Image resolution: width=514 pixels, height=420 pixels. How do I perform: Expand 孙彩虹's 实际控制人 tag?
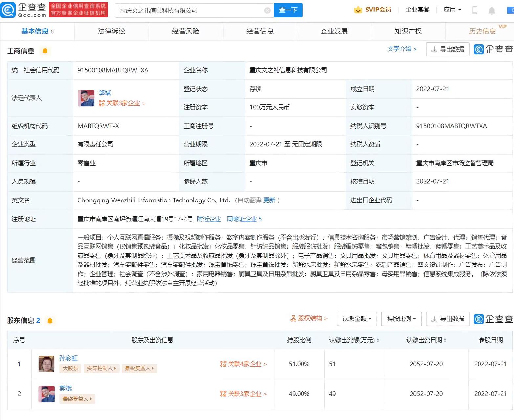(x=101, y=368)
